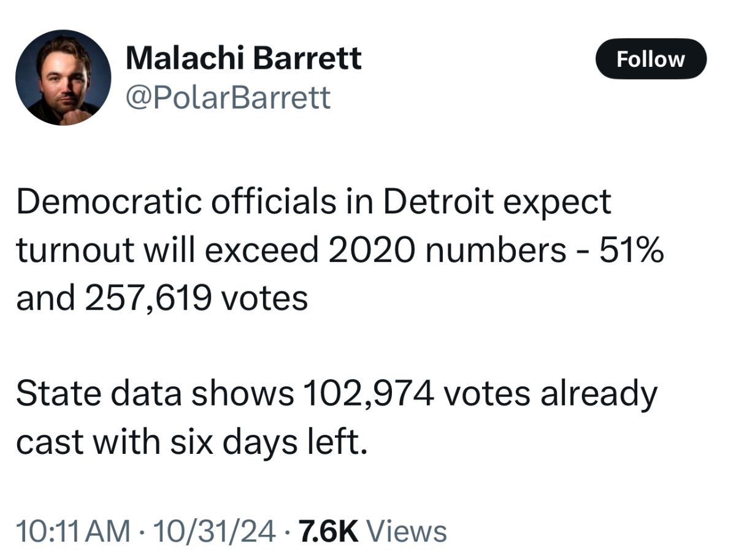736x560 pixels.
Task: Open the Malachi Barrett display name
Action: 243,59
